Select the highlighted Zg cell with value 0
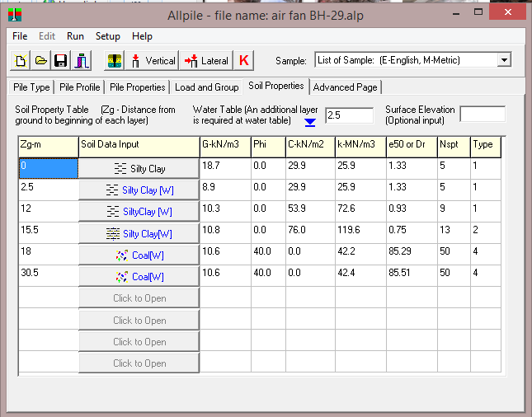Screen dimensions: 532x417 pyautogui.click(x=49, y=168)
